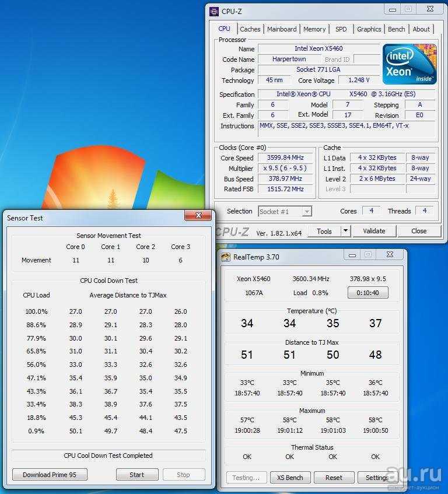Screen dimensions: 448x494
Task: Select the SPD tab
Action: [x=341, y=29]
